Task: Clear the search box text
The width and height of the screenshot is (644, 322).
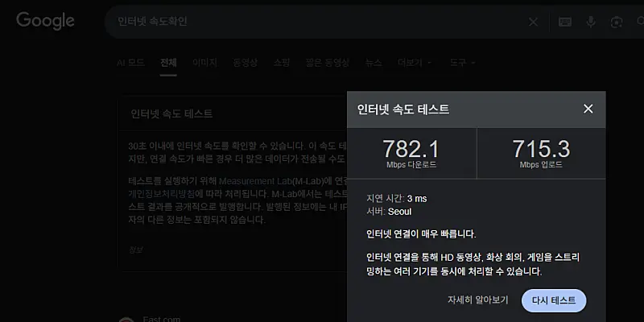Action: pyautogui.click(x=533, y=22)
